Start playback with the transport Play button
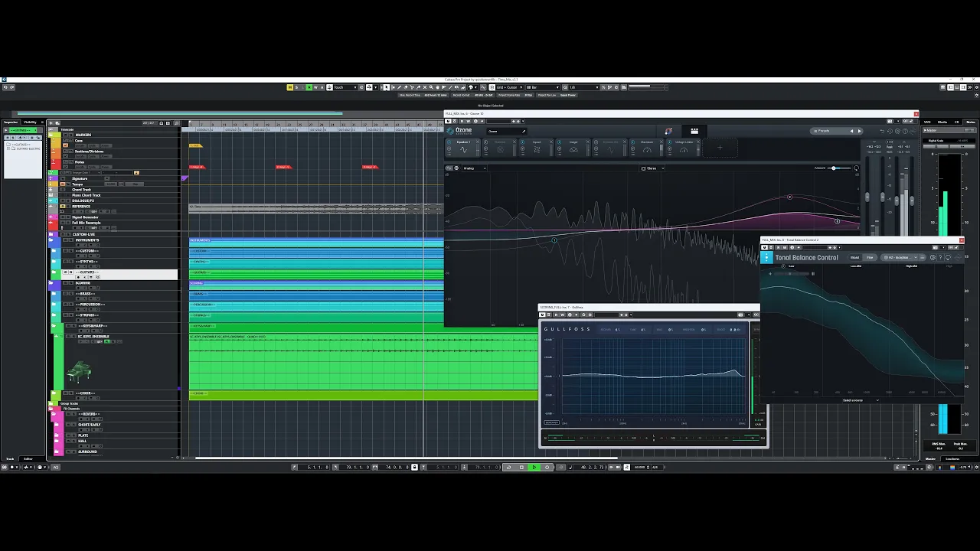The width and height of the screenshot is (980, 551). point(534,467)
